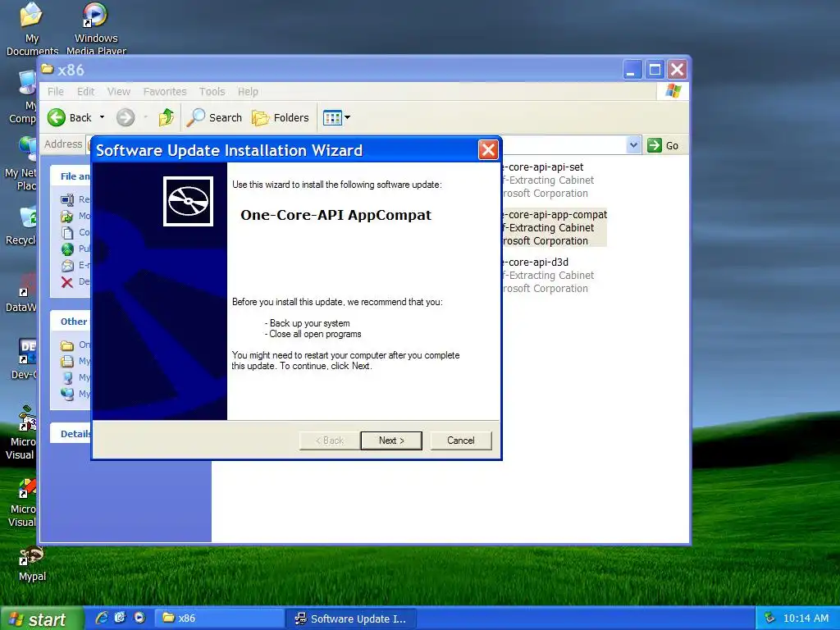Click the Windows flag logo in Explorer
The width and height of the screenshot is (840, 630).
pos(673,92)
